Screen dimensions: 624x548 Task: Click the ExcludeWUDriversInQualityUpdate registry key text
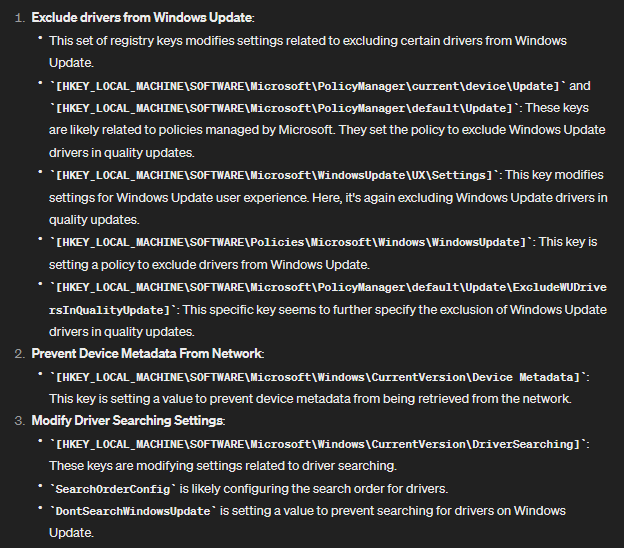(x=328, y=298)
